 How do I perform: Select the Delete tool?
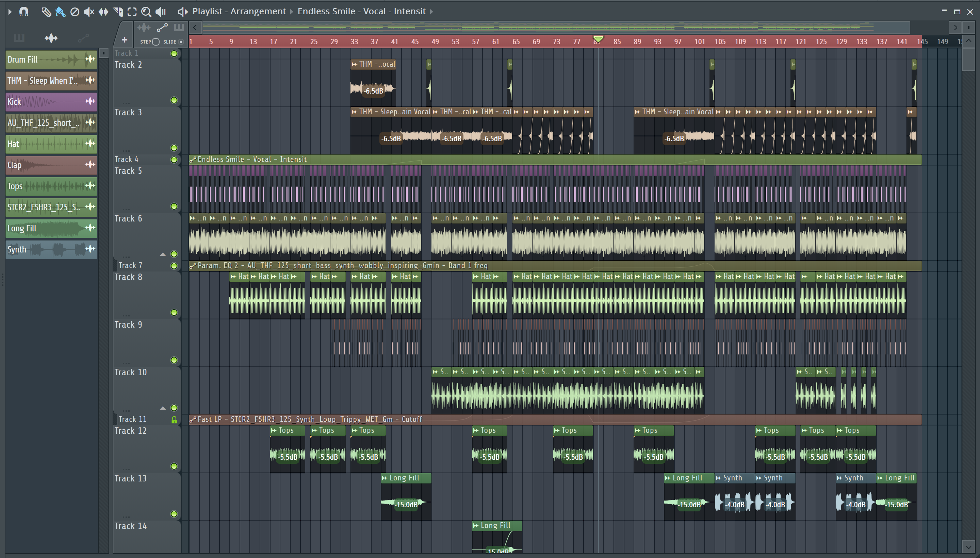pos(75,12)
